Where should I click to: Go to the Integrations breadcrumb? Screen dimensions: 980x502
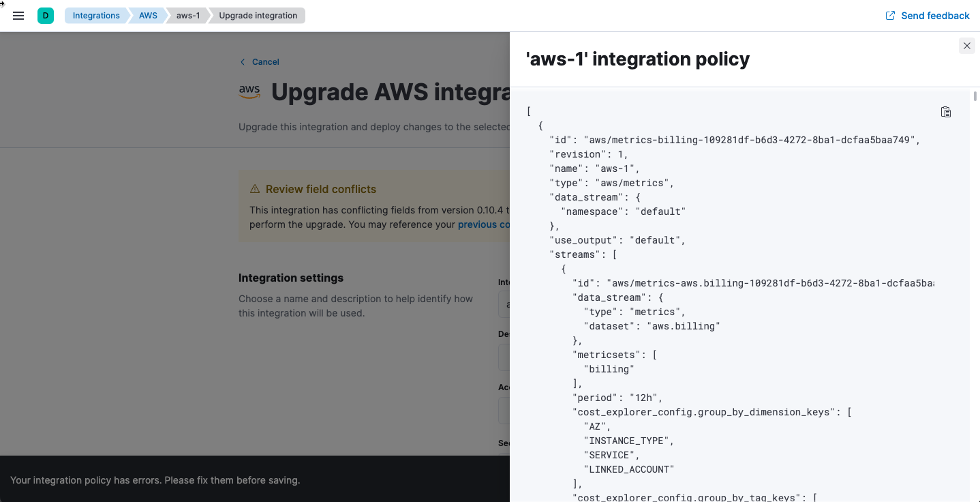click(x=96, y=16)
